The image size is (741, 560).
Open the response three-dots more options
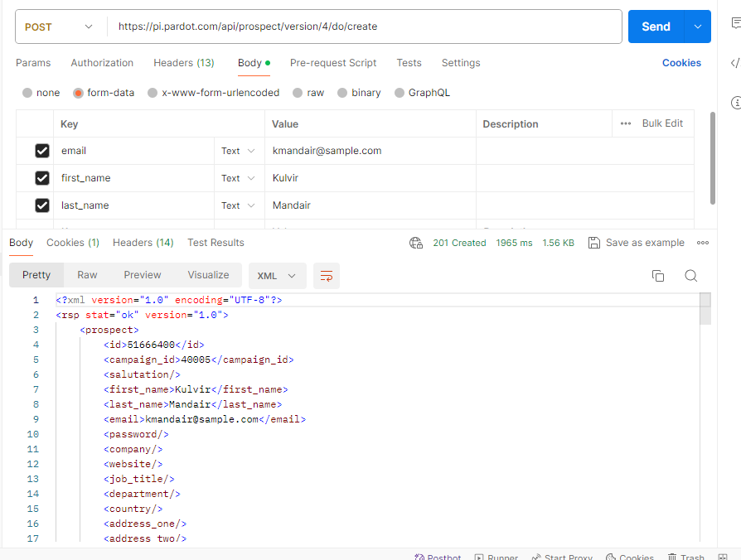click(x=703, y=243)
